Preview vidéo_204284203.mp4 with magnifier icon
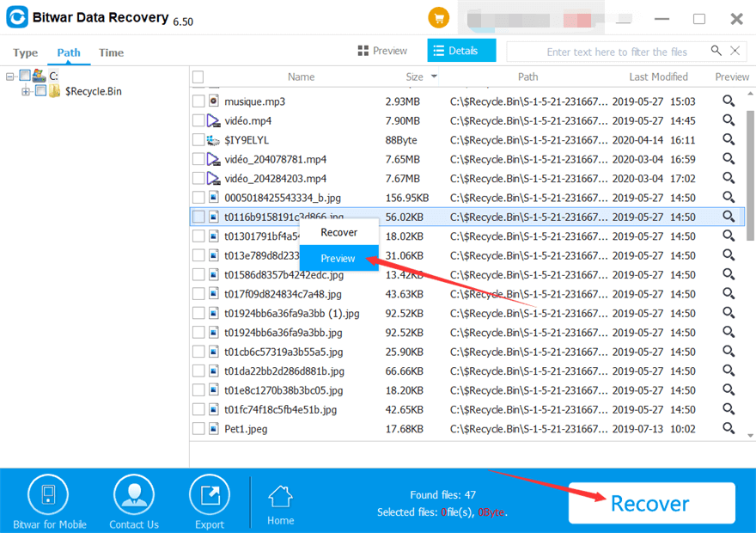The height and width of the screenshot is (533, 756). (728, 178)
